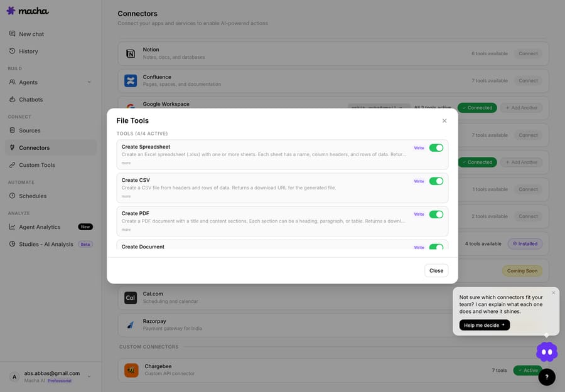Click the Studies AI Analysis icon
This screenshot has width=565, height=392.
point(13,244)
